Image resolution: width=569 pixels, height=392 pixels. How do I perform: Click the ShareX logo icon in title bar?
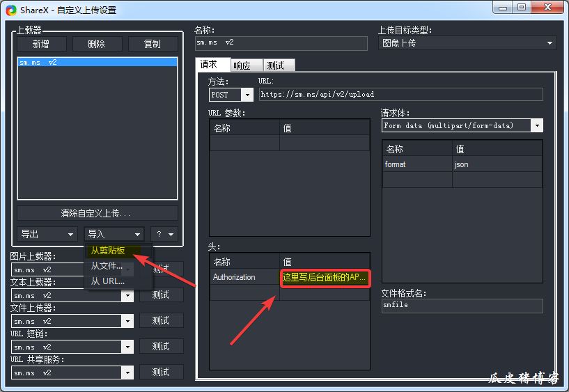pyautogui.click(x=10, y=10)
